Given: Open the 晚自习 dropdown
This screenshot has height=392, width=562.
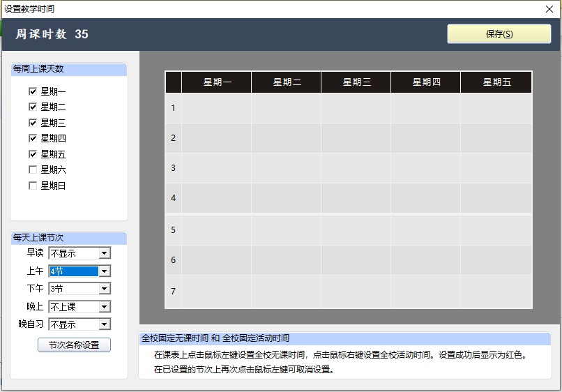Looking at the screenshot, I should pos(105,324).
